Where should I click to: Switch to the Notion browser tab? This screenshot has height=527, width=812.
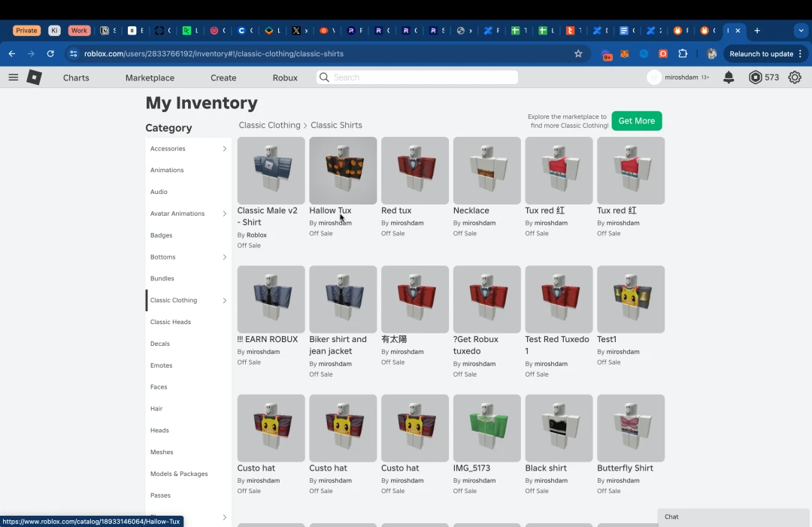pyautogui.click(x=105, y=31)
